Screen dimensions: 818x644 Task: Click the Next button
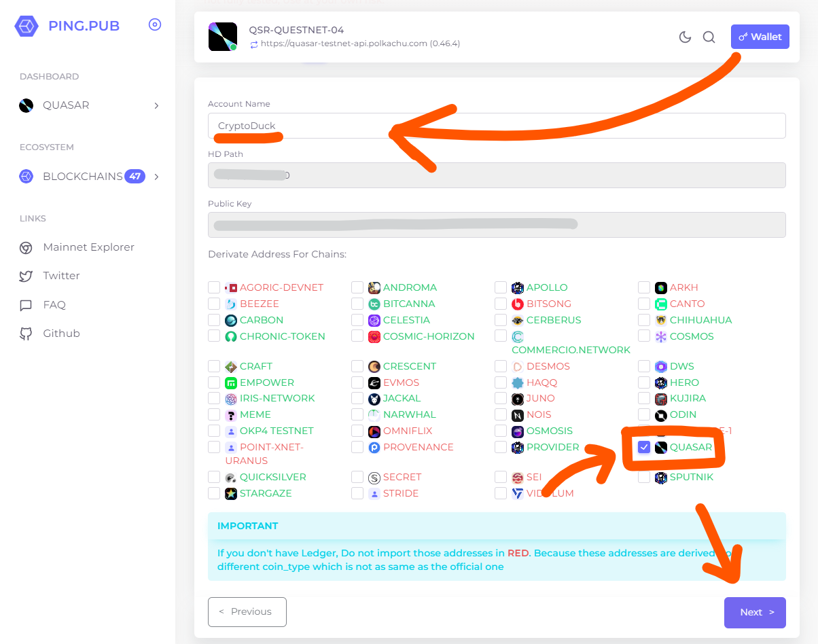[755, 612]
